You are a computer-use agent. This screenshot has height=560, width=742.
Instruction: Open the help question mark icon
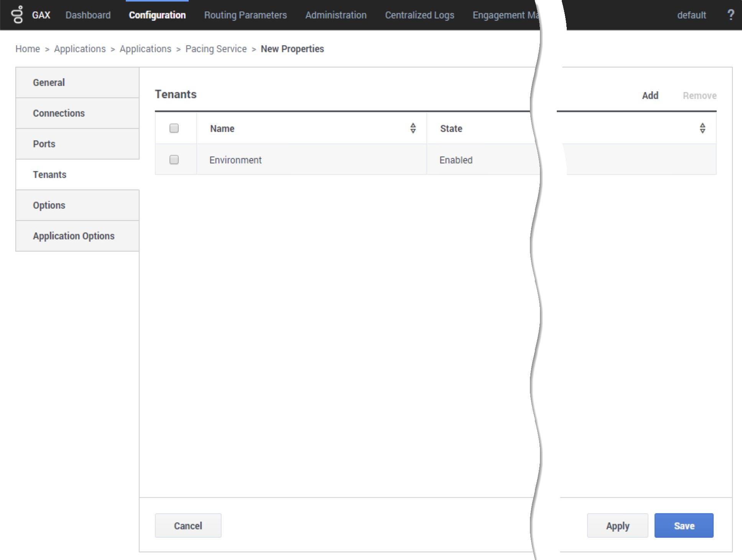point(730,15)
